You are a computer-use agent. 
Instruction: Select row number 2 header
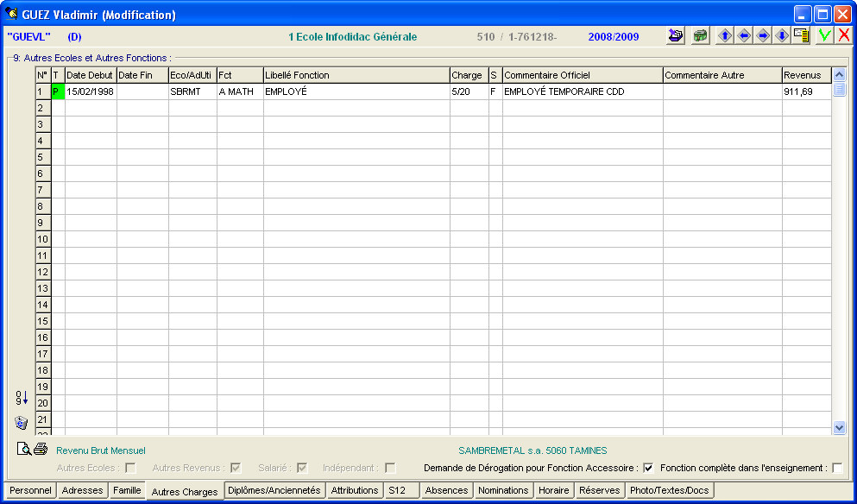tap(43, 108)
